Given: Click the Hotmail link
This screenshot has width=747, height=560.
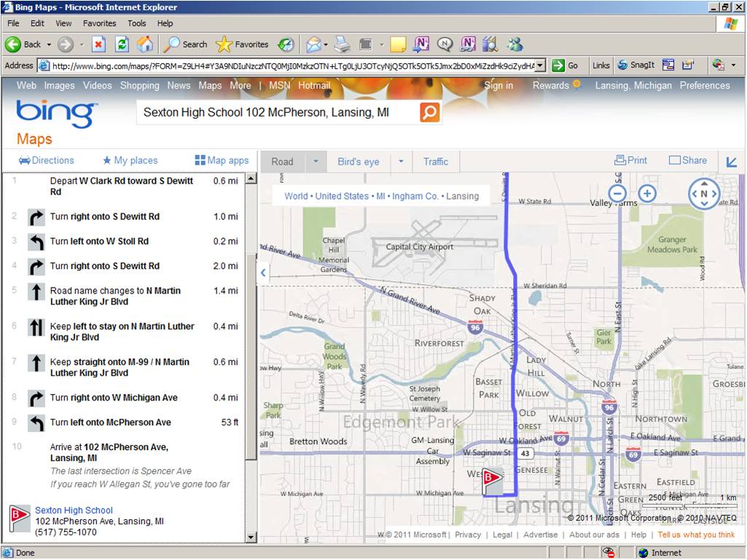Looking at the screenshot, I should point(314,86).
